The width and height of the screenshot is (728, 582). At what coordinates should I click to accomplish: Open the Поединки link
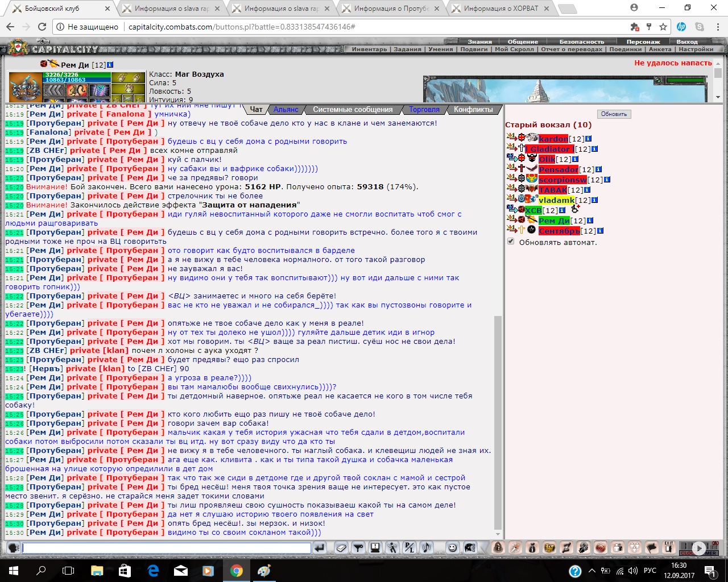coord(625,49)
